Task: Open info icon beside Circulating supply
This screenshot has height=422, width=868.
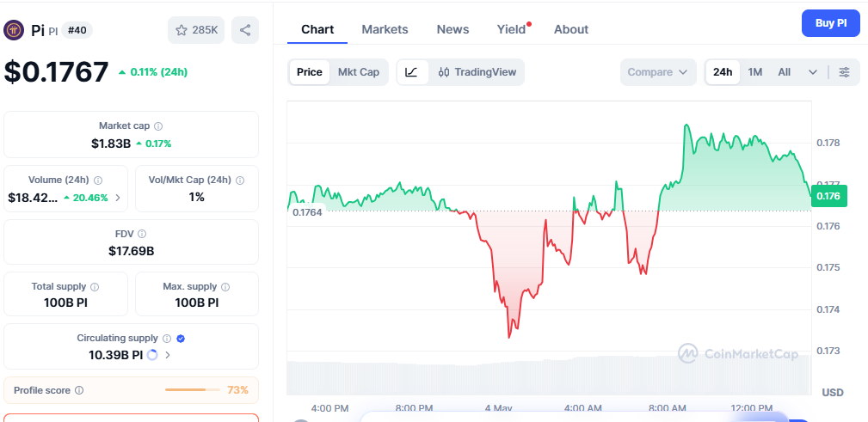Action: [167, 338]
